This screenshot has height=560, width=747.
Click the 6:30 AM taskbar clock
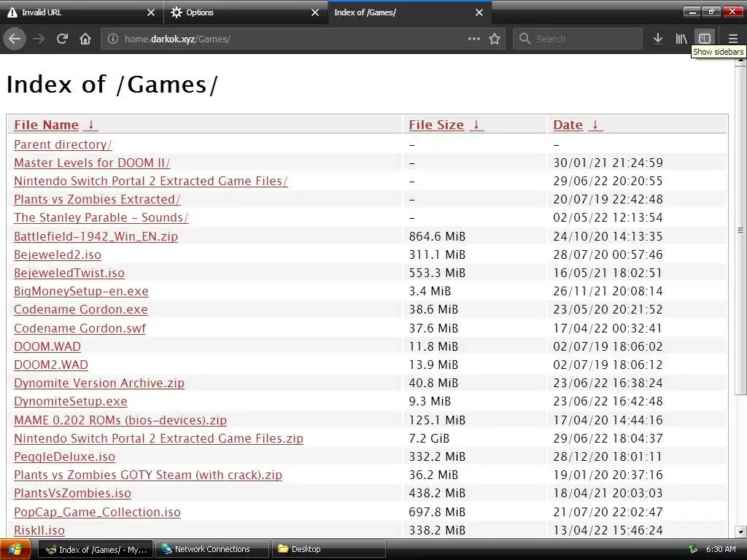721,549
